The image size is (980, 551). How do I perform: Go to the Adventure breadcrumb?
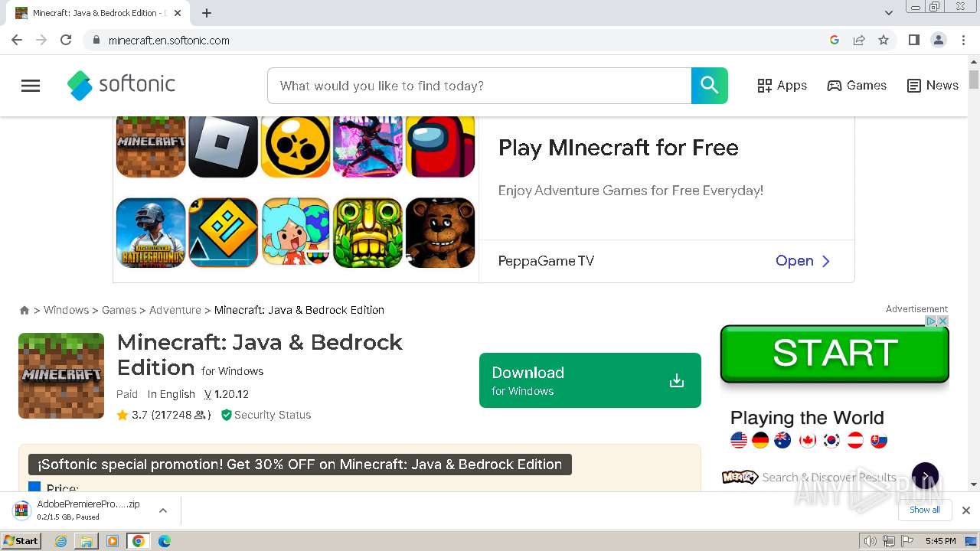(175, 310)
